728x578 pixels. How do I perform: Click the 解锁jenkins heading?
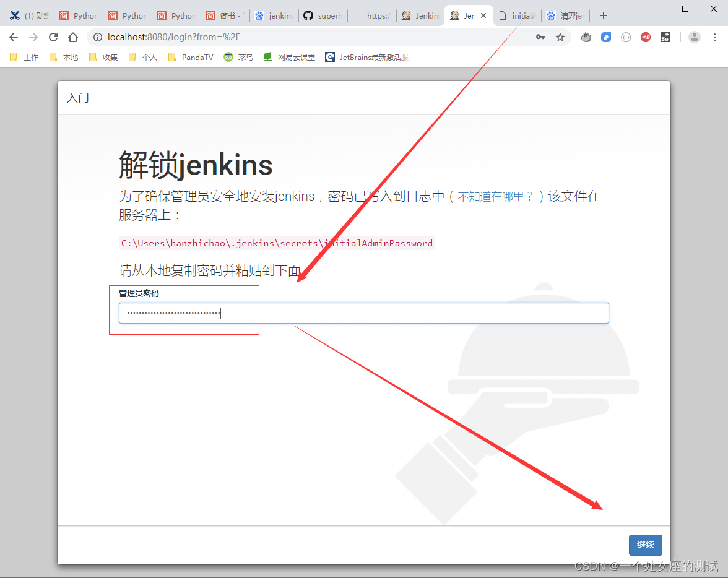pyautogui.click(x=196, y=165)
